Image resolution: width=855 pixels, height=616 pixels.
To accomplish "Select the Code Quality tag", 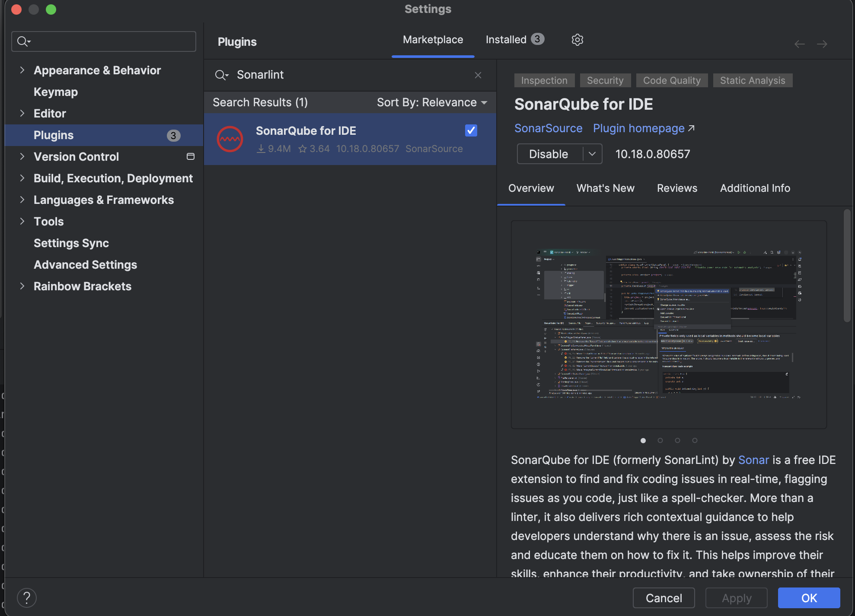I will [671, 80].
